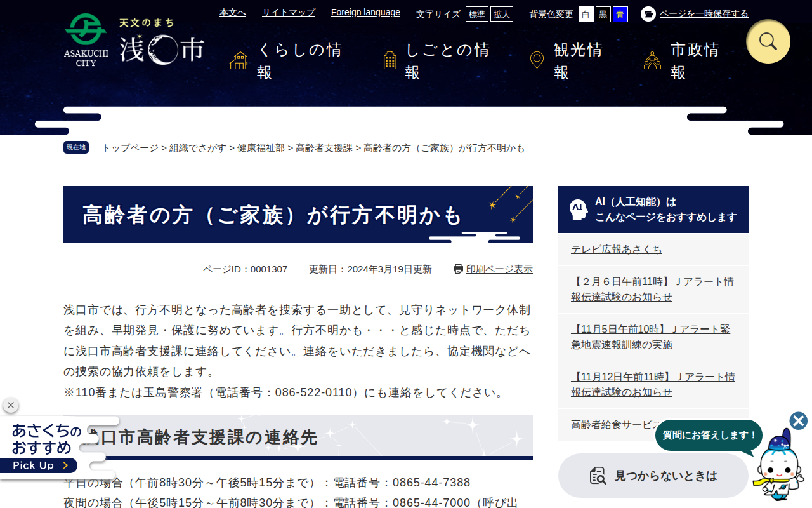Click the Asakuchi City logo

click(134, 41)
